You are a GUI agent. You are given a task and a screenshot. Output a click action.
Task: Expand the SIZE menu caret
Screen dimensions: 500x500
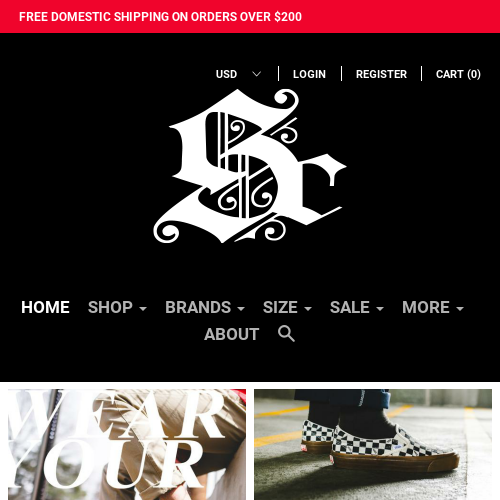pyautogui.click(x=308, y=309)
